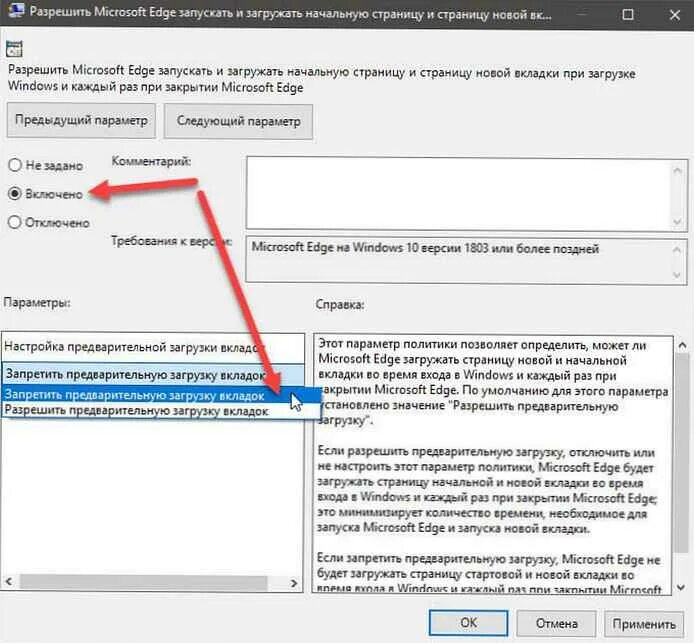The height and width of the screenshot is (643, 694).
Task: Open the tab preloading combo box
Action: tap(154, 375)
